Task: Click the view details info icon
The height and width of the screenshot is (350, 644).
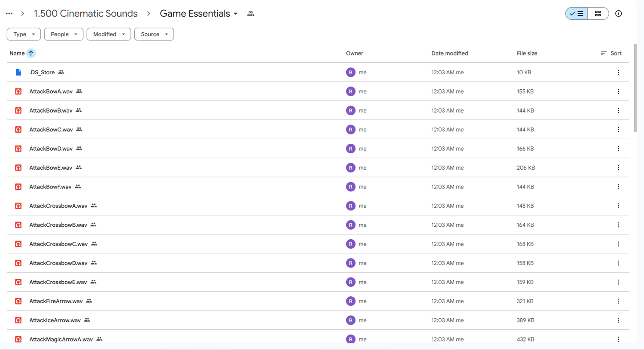Action: (618, 14)
